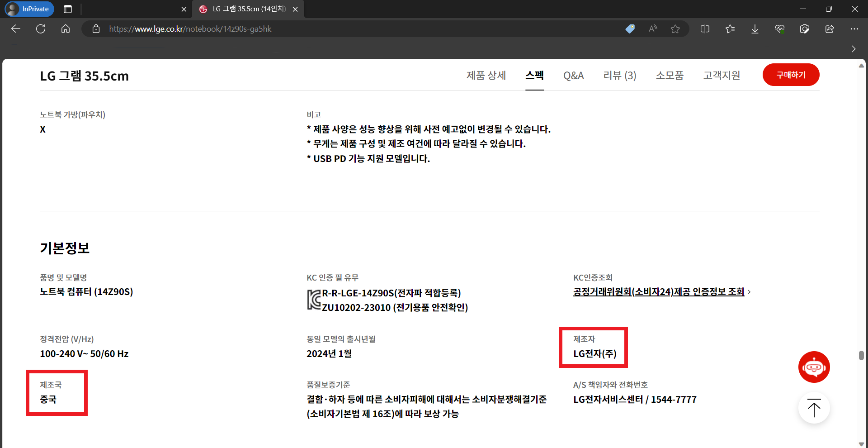
Task: Click the 100-240 V~ 50/60 Hz value
Action: [84, 354]
